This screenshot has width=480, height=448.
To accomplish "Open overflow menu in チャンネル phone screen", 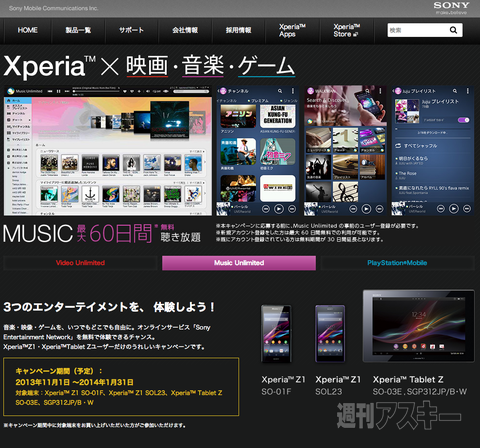I will 293,91.
